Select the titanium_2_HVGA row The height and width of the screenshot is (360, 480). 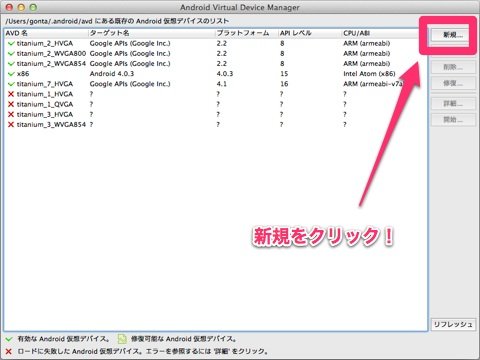216,43
